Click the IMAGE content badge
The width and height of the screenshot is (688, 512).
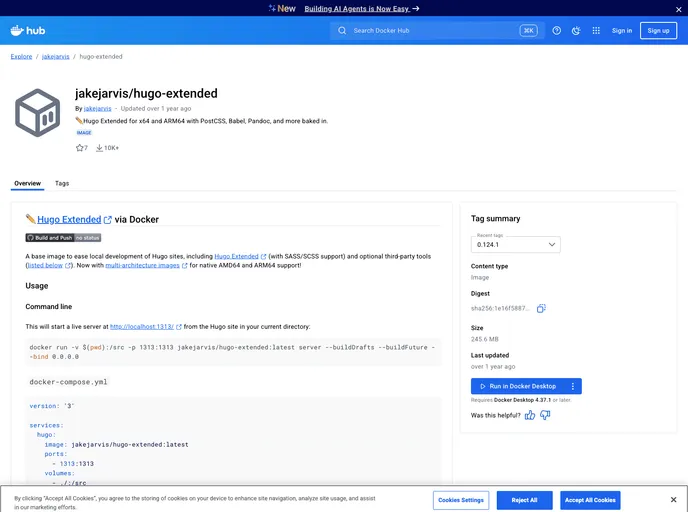click(84, 132)
